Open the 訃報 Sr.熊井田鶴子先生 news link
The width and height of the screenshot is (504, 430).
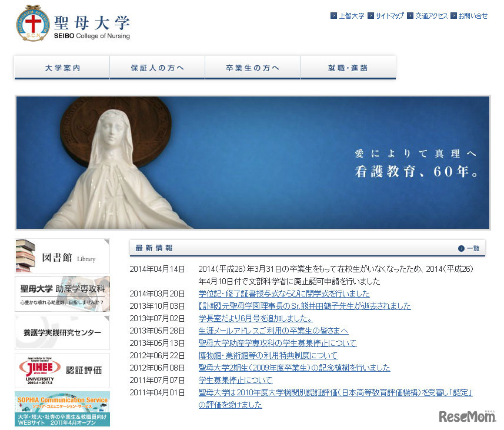[x=305, y=306]
